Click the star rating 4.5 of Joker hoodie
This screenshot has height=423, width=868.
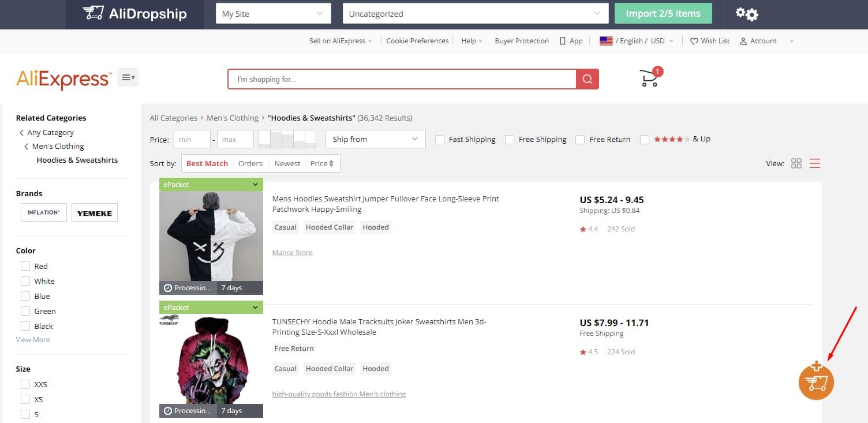point(589,352)
